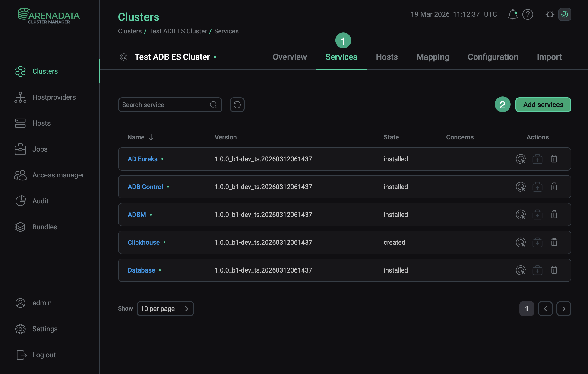This screenshot has height=374, width=588.
Task: Enable dark theme with moon toggle
Action: click(x=564, y=14)
